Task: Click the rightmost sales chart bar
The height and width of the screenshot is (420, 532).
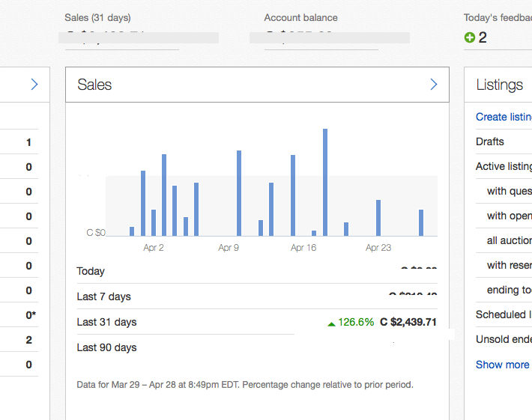Action: coord(421,222)
